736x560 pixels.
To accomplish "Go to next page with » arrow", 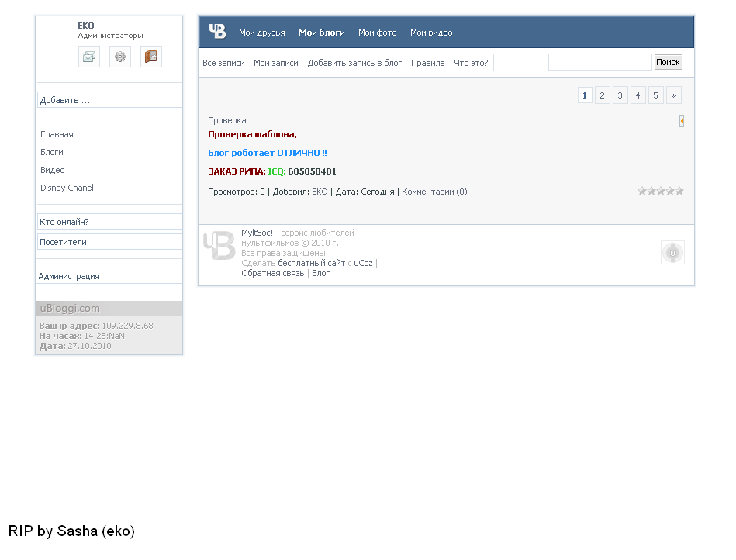I will (x=673, y=95).
